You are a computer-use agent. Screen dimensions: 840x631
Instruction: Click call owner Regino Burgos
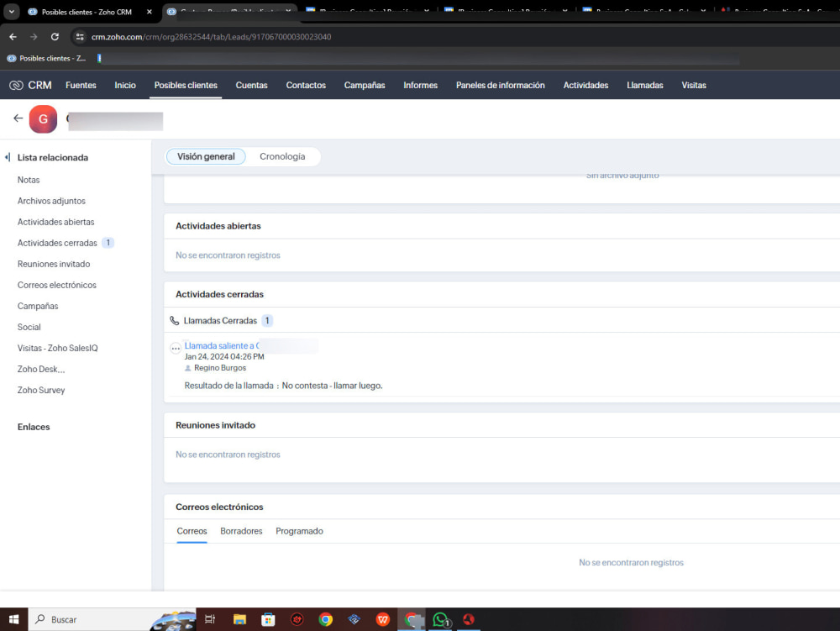(x=219, y=368)
